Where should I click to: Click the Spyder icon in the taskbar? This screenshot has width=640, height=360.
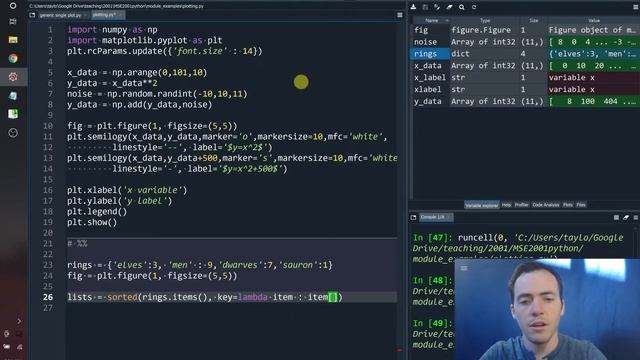[13, 77]
